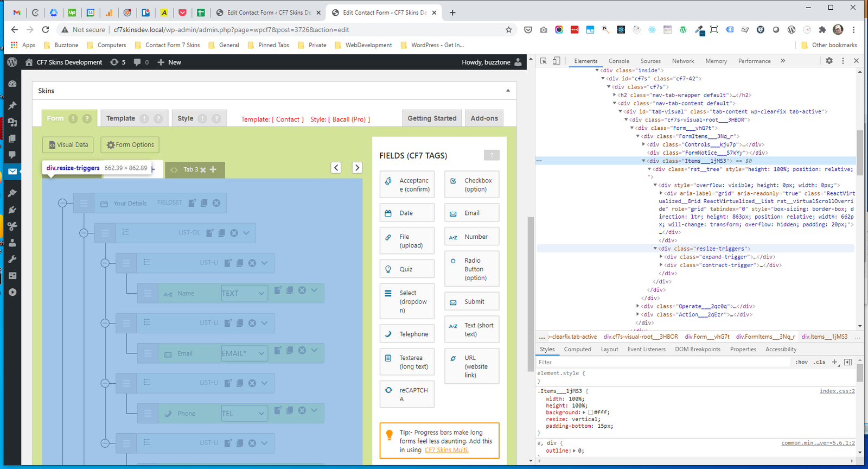This screenshot has width=868, height=469.
Task: Close Tab 3 with the X icon
Action: [x=203, y=170]
